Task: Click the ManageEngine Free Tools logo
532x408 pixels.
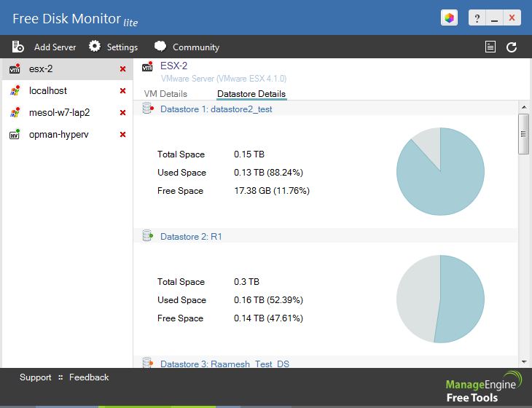Action: (x=483, y=387)
